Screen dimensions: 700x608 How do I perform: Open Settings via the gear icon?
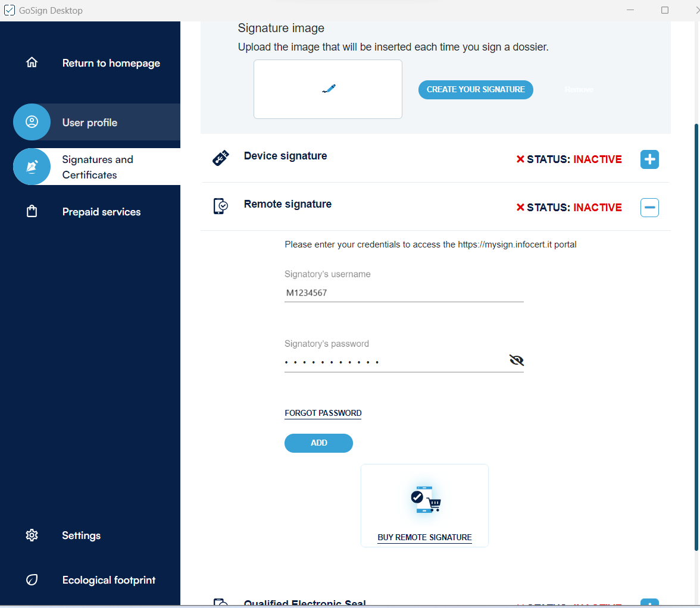(x=32, y=535)
